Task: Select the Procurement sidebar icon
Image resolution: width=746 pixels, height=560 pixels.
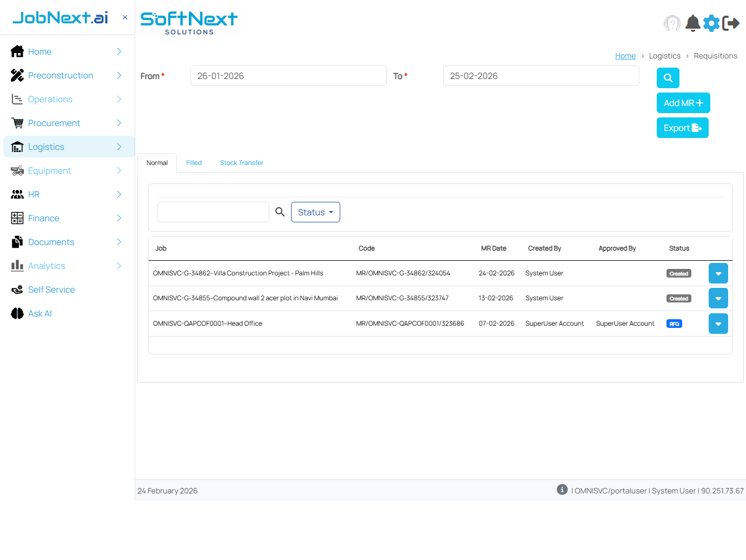Action: pyautogui.click(x=17, y=123)
